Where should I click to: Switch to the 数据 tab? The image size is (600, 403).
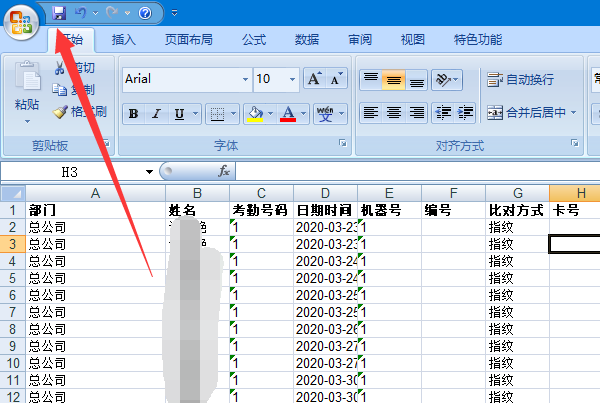click(307, 39)
